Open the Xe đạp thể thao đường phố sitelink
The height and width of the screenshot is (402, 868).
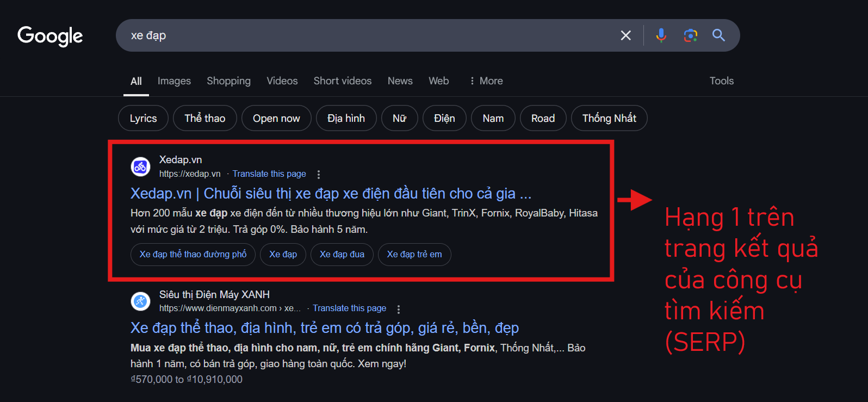pyautogui.click(x=193, y=255)
